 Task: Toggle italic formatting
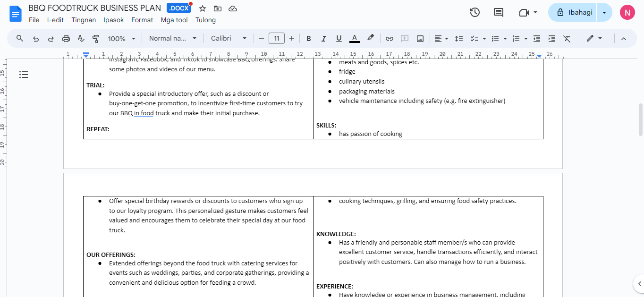pos(324,39)
